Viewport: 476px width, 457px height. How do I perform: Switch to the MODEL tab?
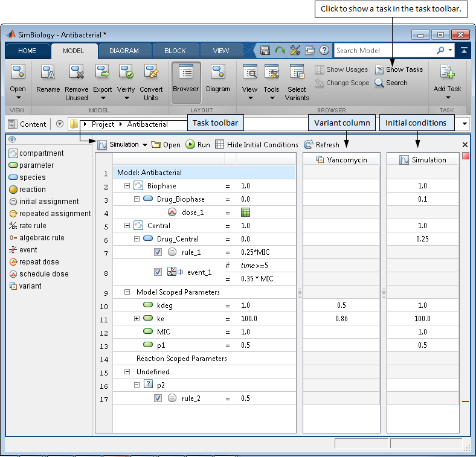[x=74, y=51]
